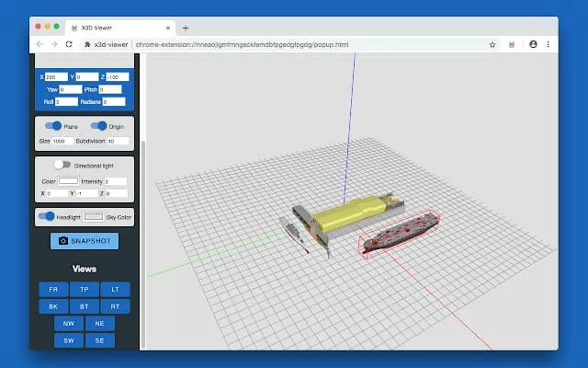This screenshot has height=368, width=588.
Task: Reload the page with refresh icon
Action: point(72,43)
